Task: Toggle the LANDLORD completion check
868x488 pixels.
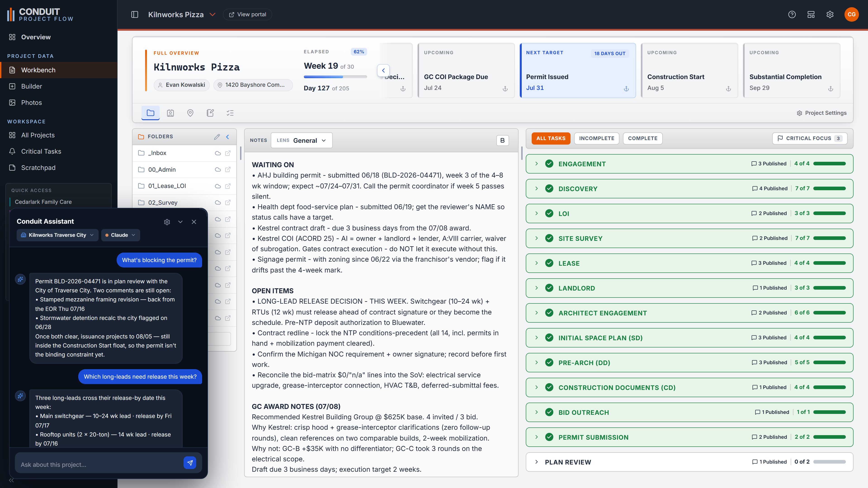Action: pos(549,288)
